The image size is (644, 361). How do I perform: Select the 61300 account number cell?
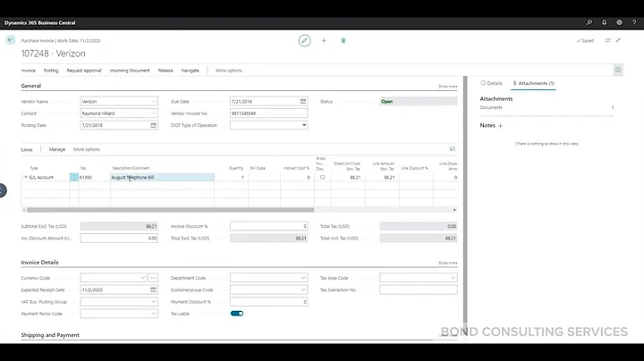point(94,177)
